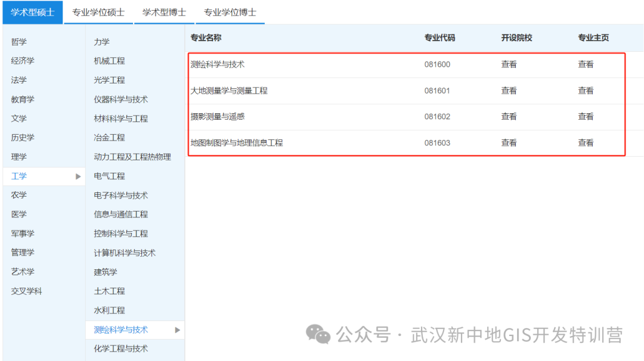Select 光学工程 subdiscipline

(x=109, y=80)
